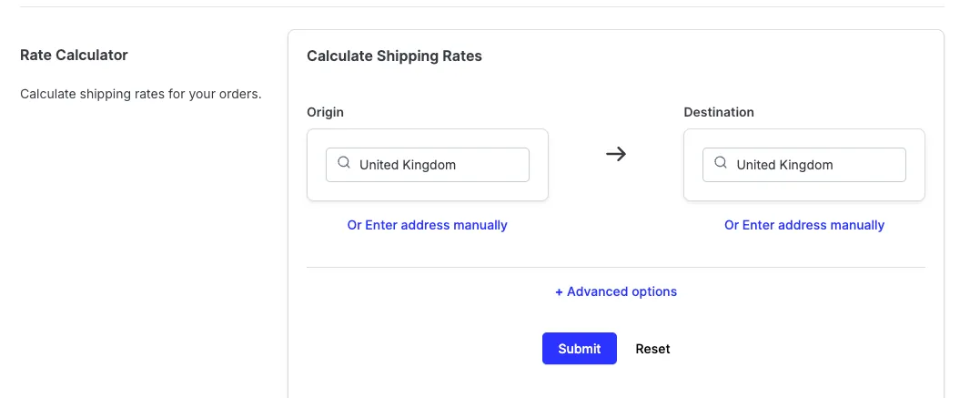Click the Origin card padding left of its search field

coord(317,165)
